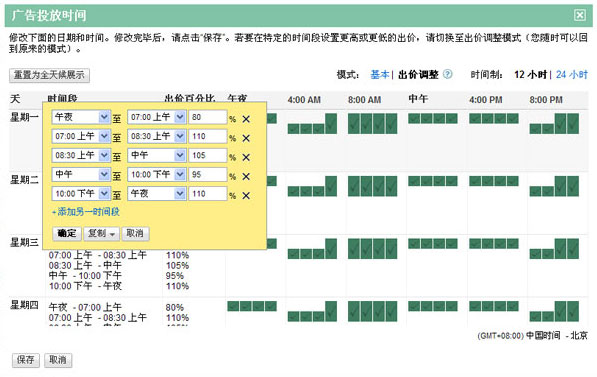Click Thursday's 午夜 - 07:00 上午 entry

pos(85,307)
